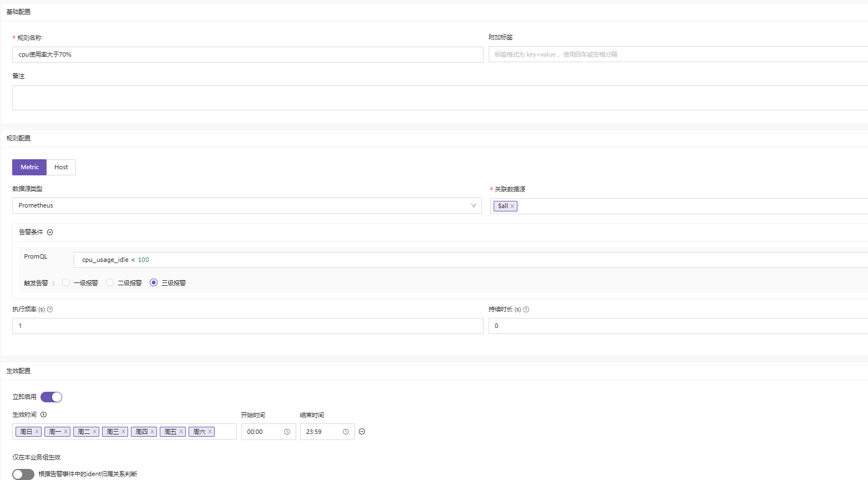
Task: Remove the 周二 tag
Action: (94, 432)
